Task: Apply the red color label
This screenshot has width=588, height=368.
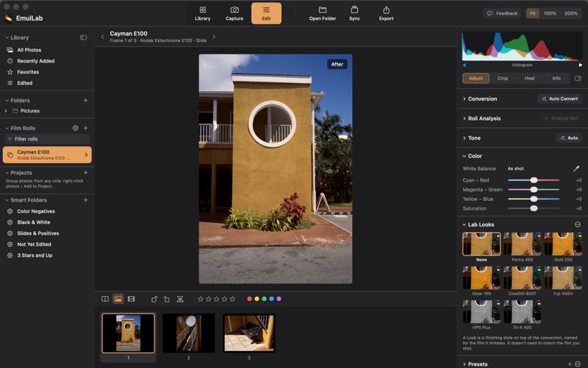Action: (249, 299)
